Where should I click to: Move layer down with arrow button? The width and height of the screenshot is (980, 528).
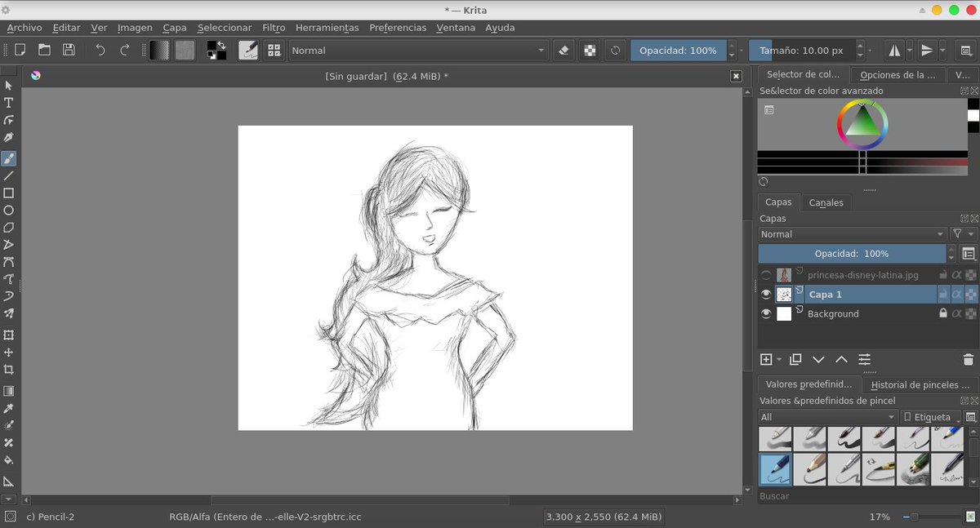(818, 359)
